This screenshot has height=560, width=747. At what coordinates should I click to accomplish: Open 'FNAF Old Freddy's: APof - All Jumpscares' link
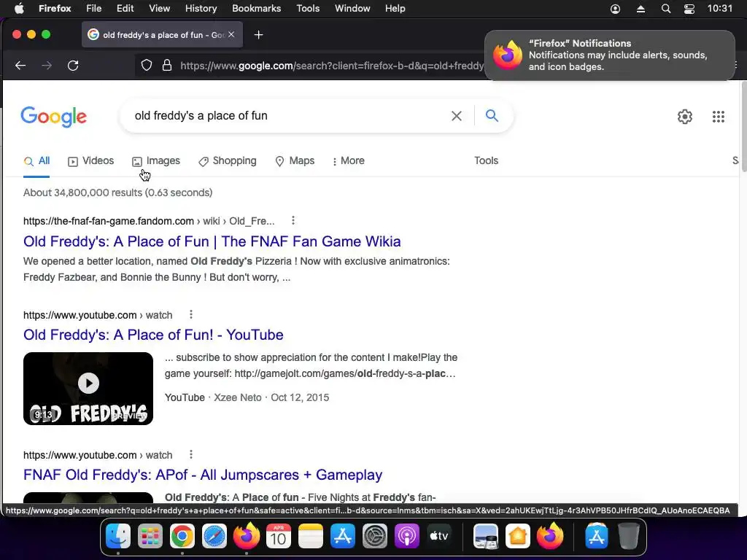tap(203, 475)
